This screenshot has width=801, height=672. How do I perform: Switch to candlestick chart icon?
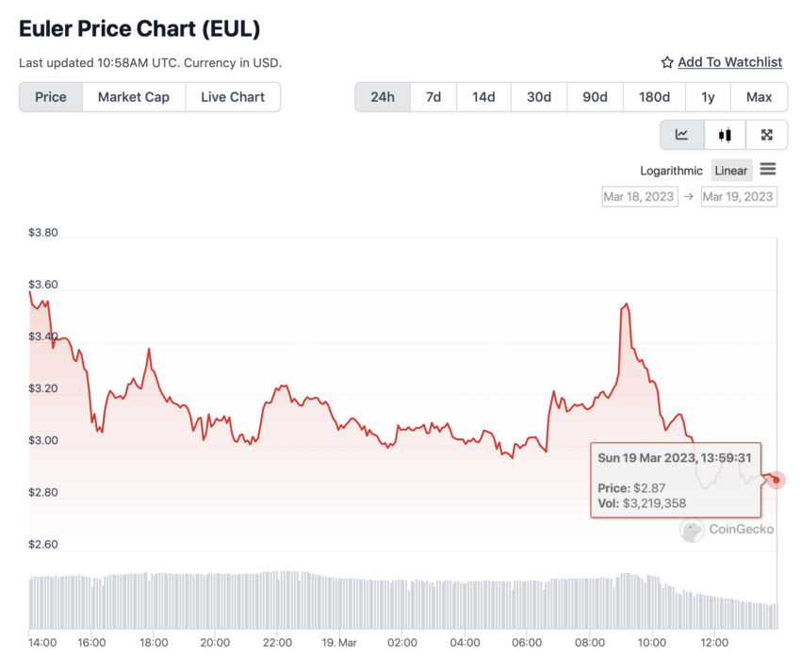point(725,135)
